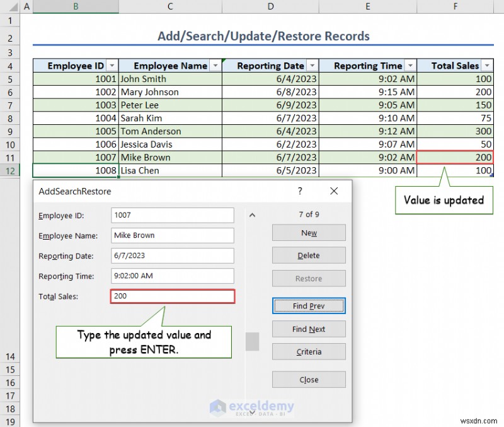Click the Delete button in the form

pos(309,255)
